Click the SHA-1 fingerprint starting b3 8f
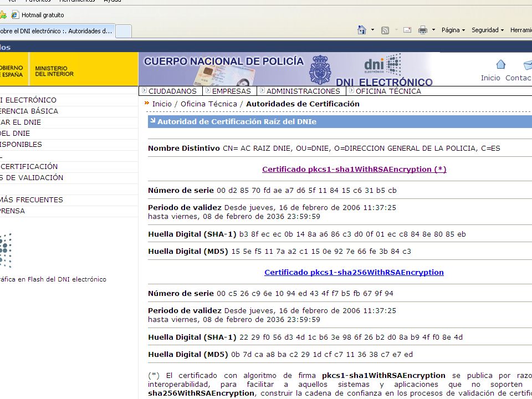Image resolution: width=532 pixels, height=399 pixels. [x=352, y=234]
